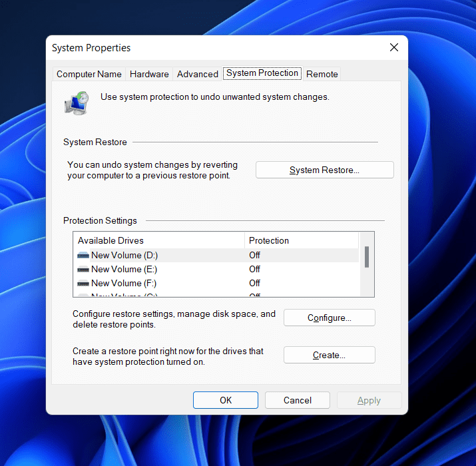
Task: Switch to the Remote tab
Action: tap(322, 74)
